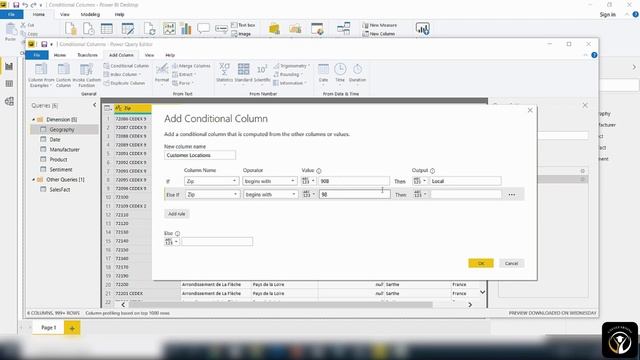Click Merge Columns command
Screen dimensions: 640x360
pyautogui.click(x=191, y=66)
